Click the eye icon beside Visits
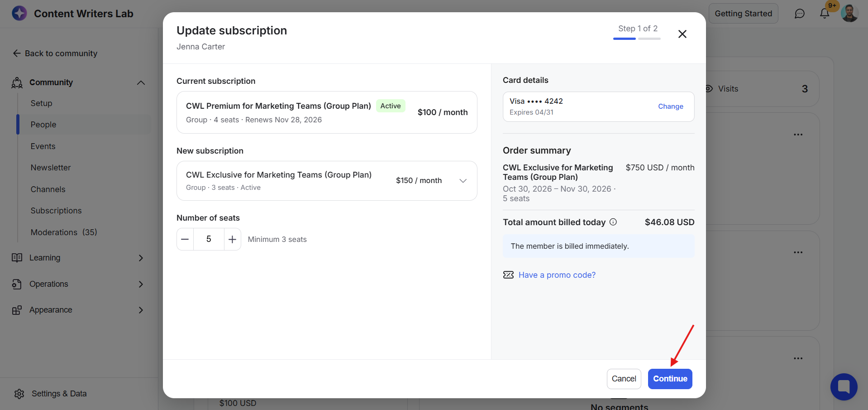The width and height of the screenshot is (868, 410). 709,89
